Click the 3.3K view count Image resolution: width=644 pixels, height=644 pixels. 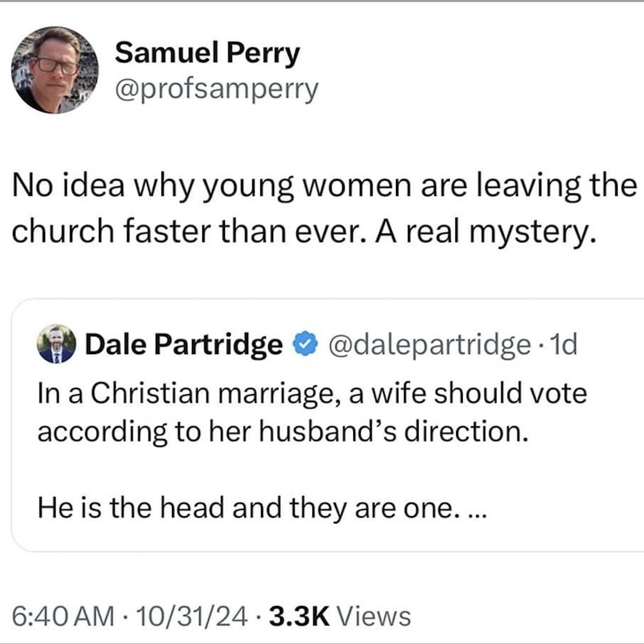click(299, 616)
